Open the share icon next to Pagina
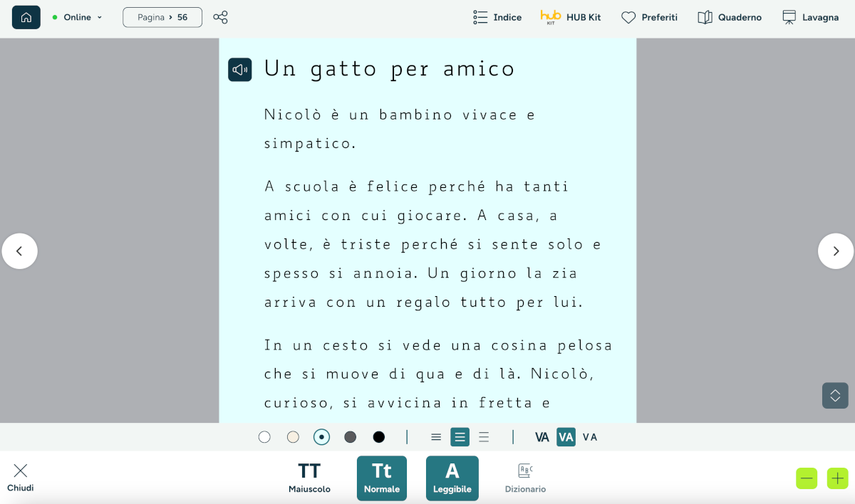The width and height of the screenshot is (855, 504). [221, 17]
